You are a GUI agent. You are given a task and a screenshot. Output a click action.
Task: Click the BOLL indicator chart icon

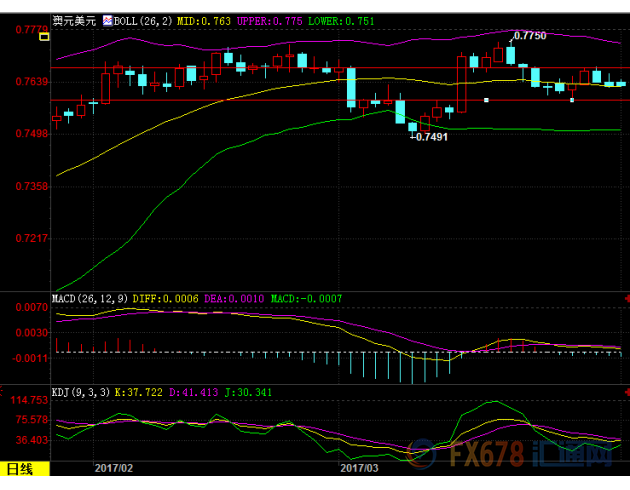(107, 20)
